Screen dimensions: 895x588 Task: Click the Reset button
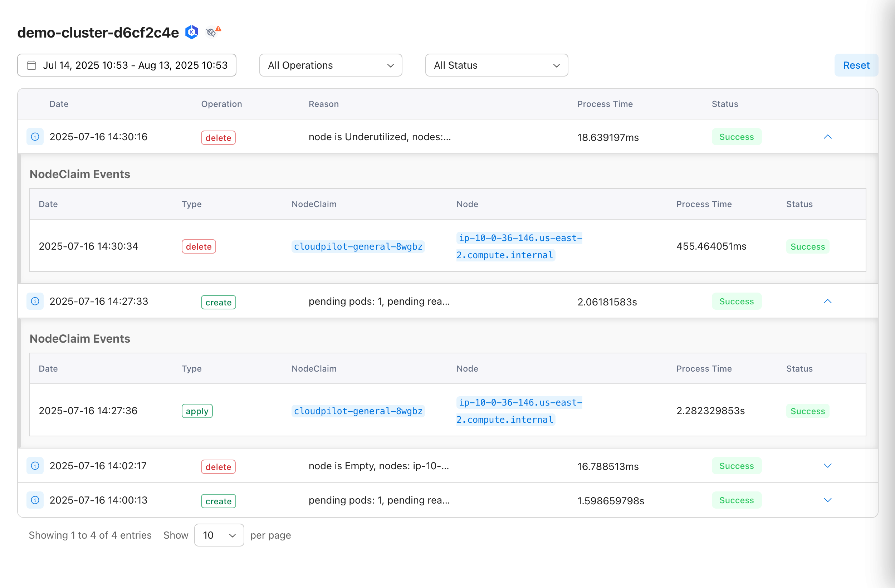(856, 65)
